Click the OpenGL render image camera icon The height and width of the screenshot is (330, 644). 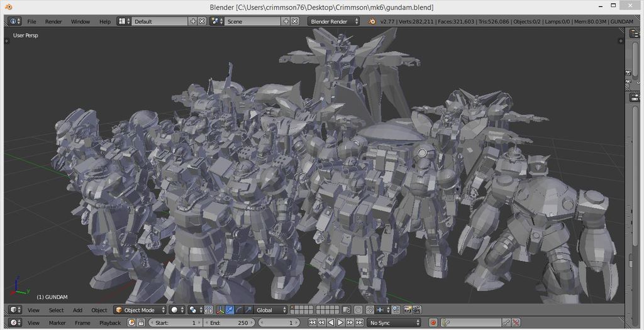pos(408,310)
